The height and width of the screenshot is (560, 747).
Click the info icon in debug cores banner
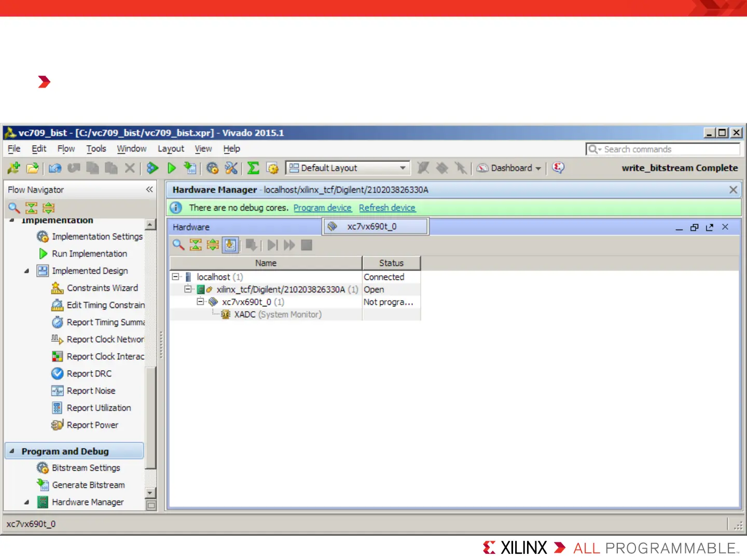[176, 207]
